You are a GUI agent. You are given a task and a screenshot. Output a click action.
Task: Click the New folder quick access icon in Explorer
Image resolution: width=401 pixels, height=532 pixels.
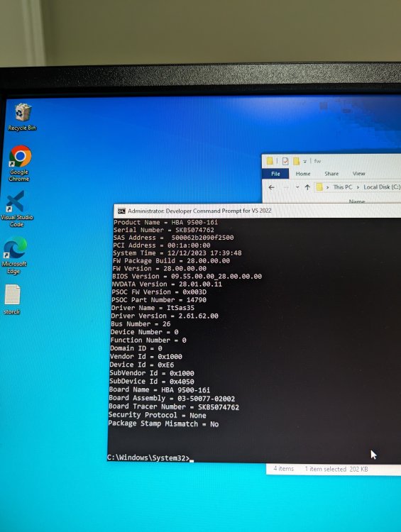point(296,161)
